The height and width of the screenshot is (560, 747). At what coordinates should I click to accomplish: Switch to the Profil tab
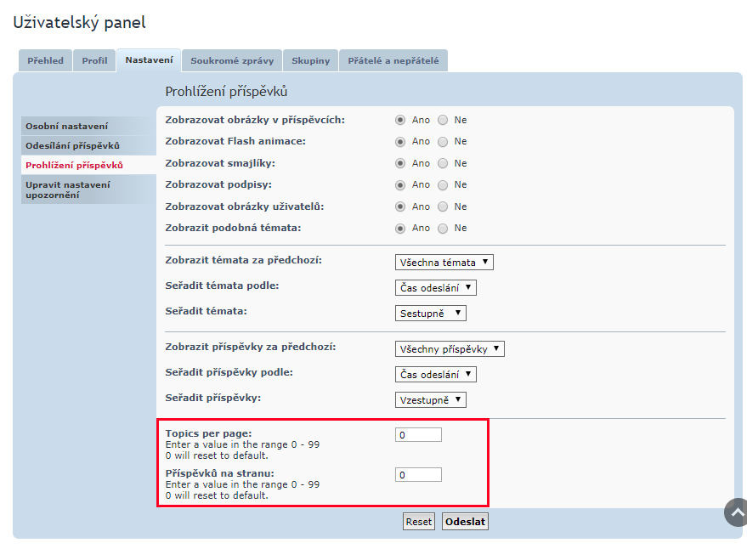[94, 60]
